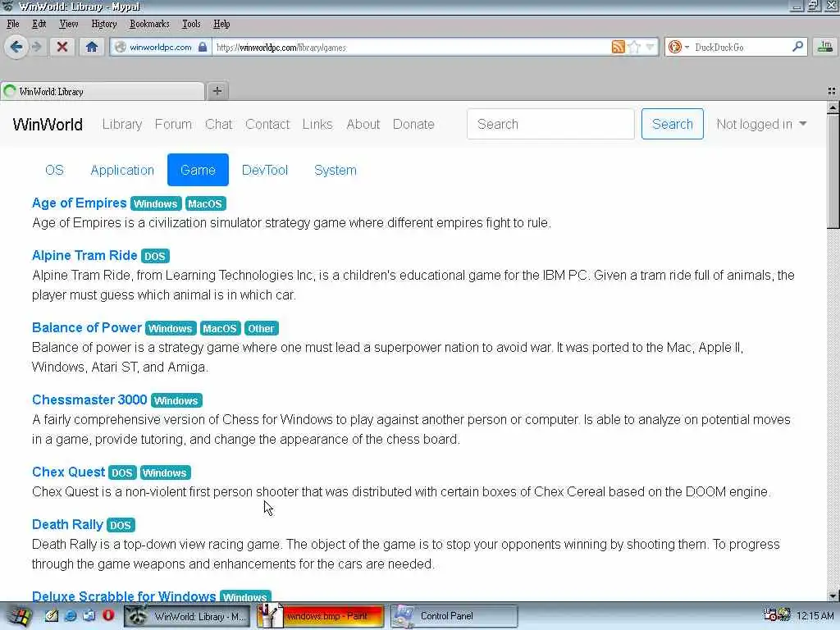Open the URL history dropdown arrow
Image resolution: width=840 pixels, height=630 pixels.
pyautogui.click(x=650, y=47)
